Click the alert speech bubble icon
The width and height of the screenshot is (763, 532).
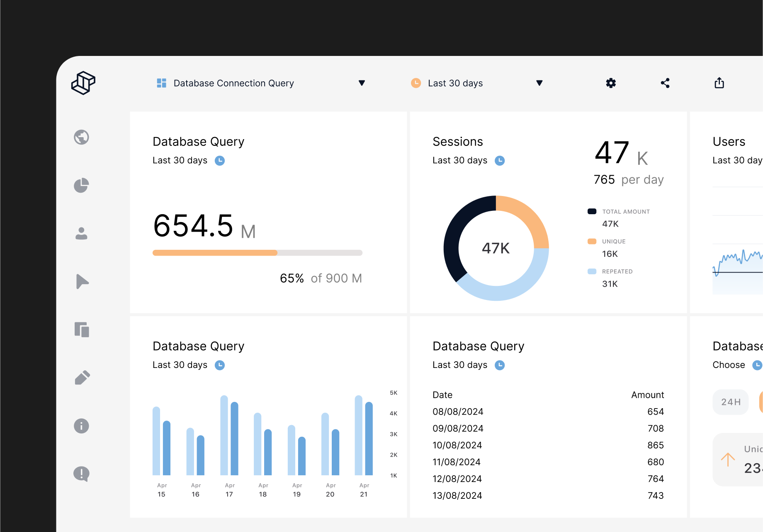point(81,474)
